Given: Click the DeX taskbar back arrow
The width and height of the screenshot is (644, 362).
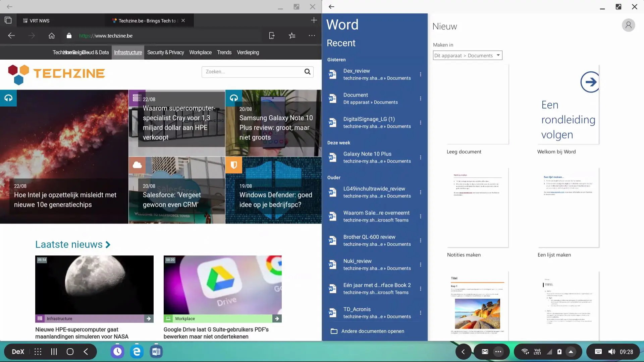Looking at the screenshot, I should pyautogui.click(x=86, y=352).
